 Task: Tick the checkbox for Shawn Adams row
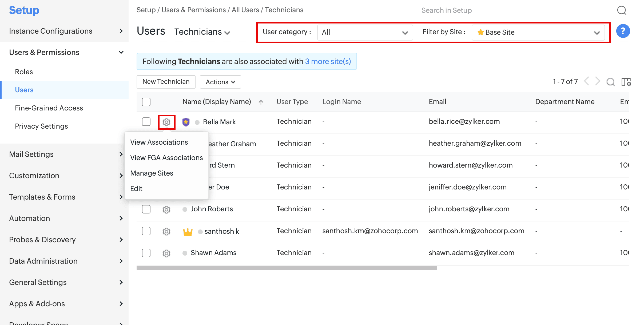[x=146, y=253]
